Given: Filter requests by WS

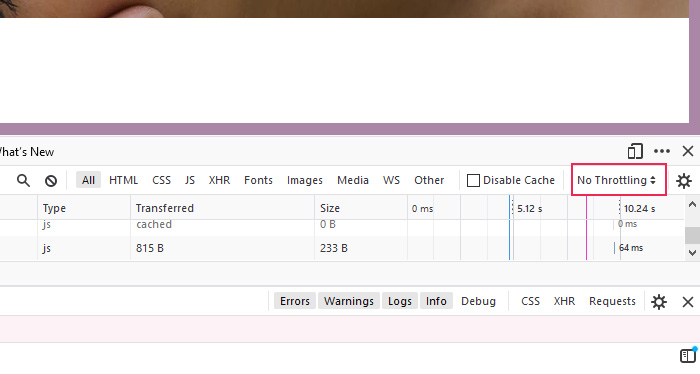Looking at the screenshot, I should click(391, 180).
